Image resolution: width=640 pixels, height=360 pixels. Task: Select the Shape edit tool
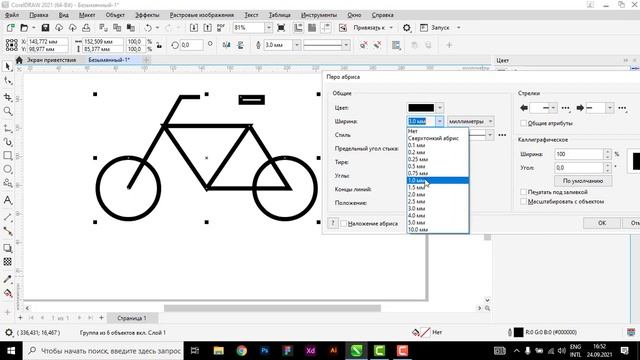(7, 81)
